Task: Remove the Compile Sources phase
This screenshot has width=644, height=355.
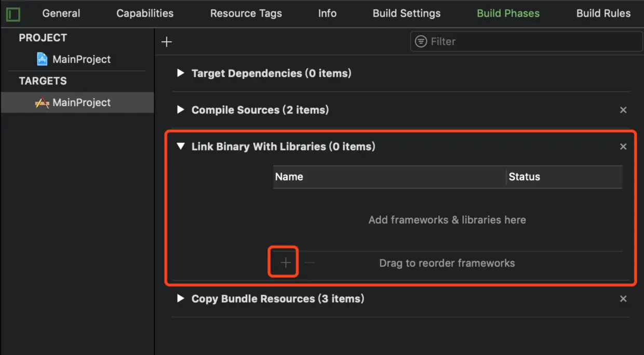Action: point(623,110)
